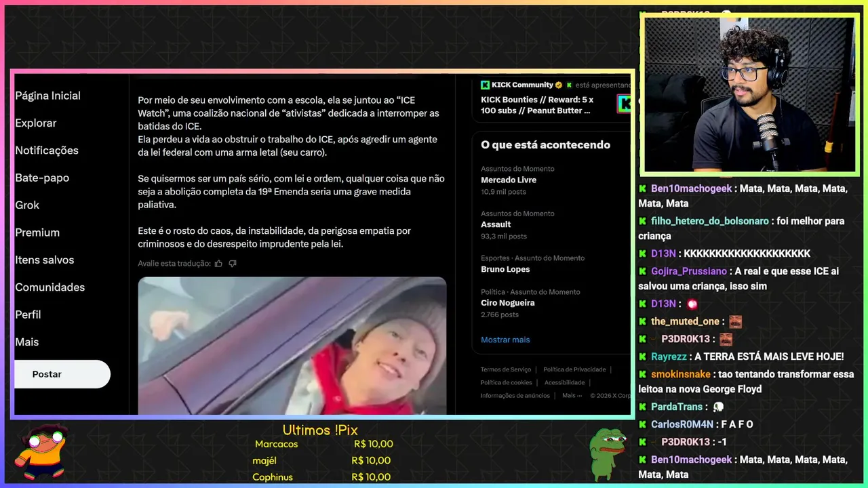Select Premium in the sidebar
868x488 pixels.
click(37, 232)
